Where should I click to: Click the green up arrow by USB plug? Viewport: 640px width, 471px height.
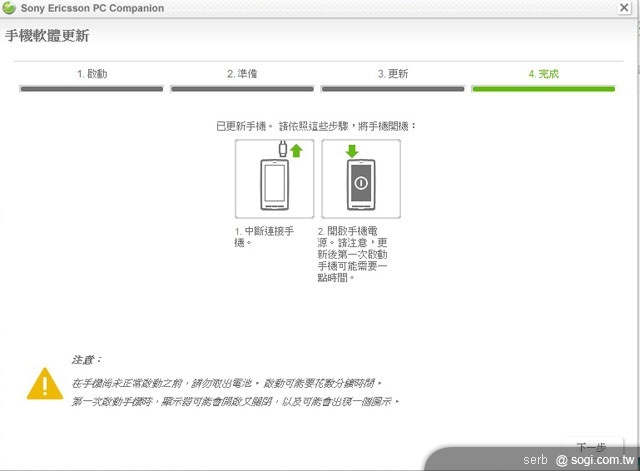click(x=296, y=151)
